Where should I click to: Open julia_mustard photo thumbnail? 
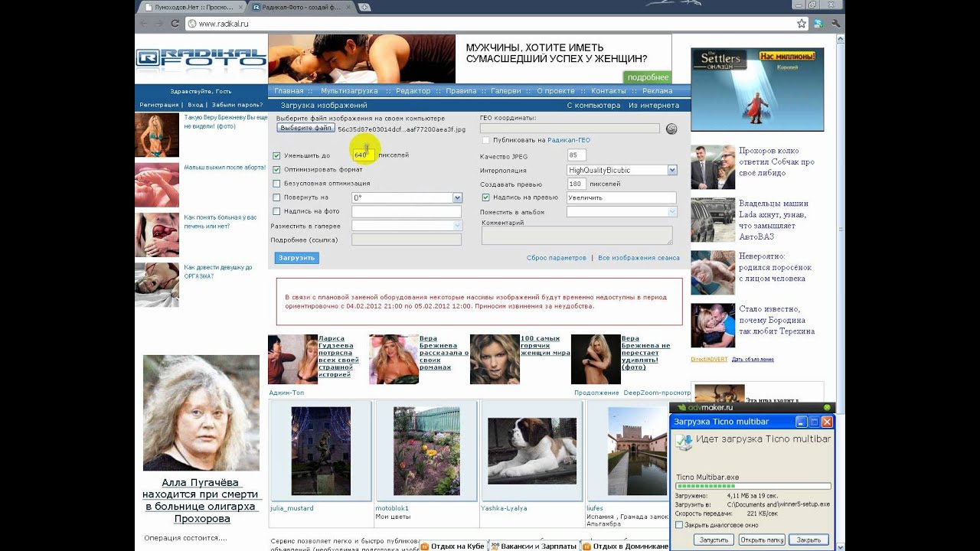point(321,451)
